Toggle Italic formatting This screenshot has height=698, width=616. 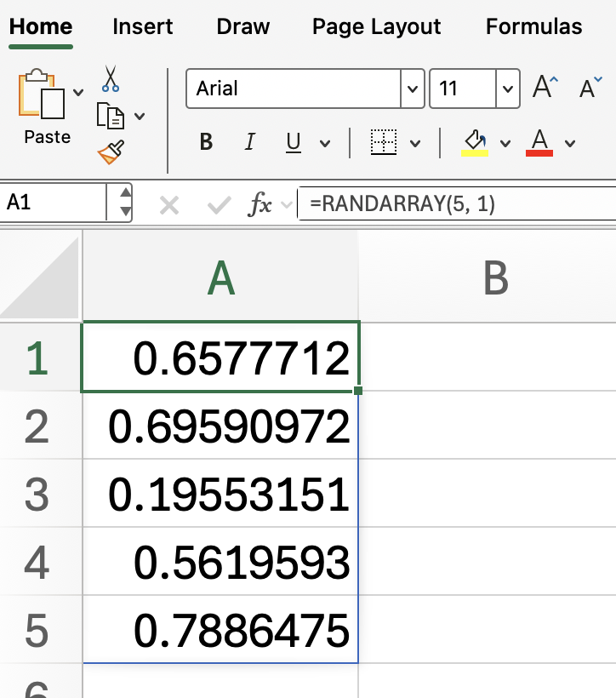pos(249,142)
